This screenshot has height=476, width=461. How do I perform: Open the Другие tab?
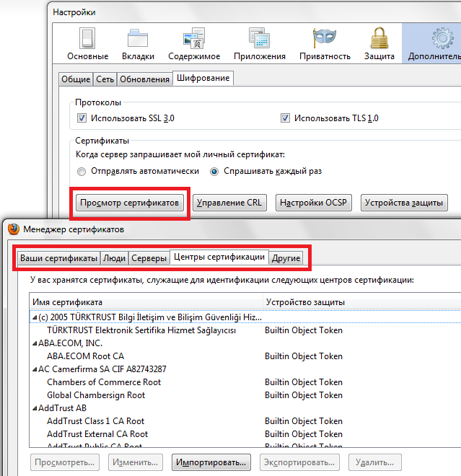point(286,258)
